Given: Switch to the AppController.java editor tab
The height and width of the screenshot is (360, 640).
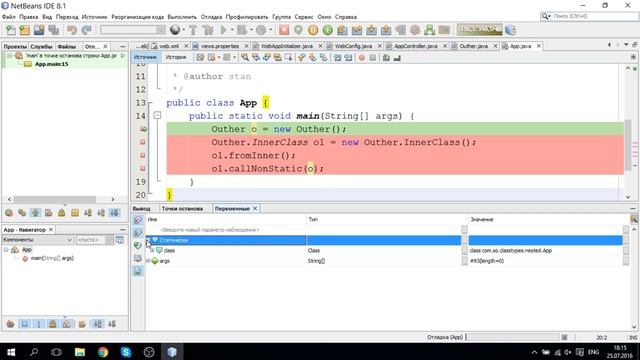Looking at the screenshot, I should coord(416,46).
